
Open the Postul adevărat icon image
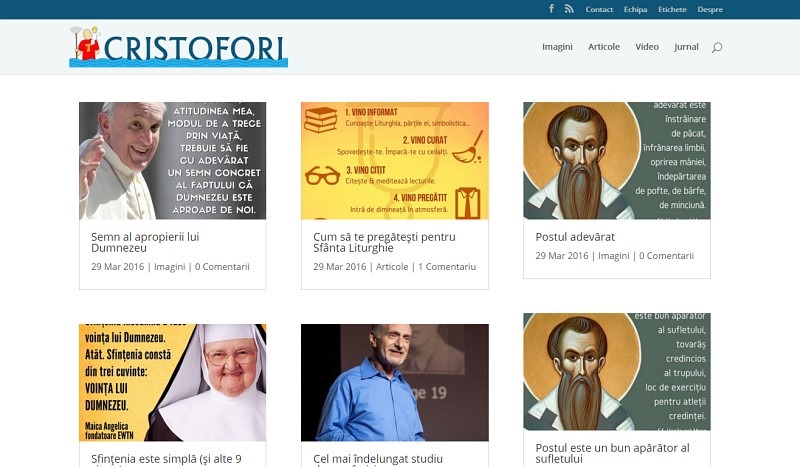click(x=617, y=161)
